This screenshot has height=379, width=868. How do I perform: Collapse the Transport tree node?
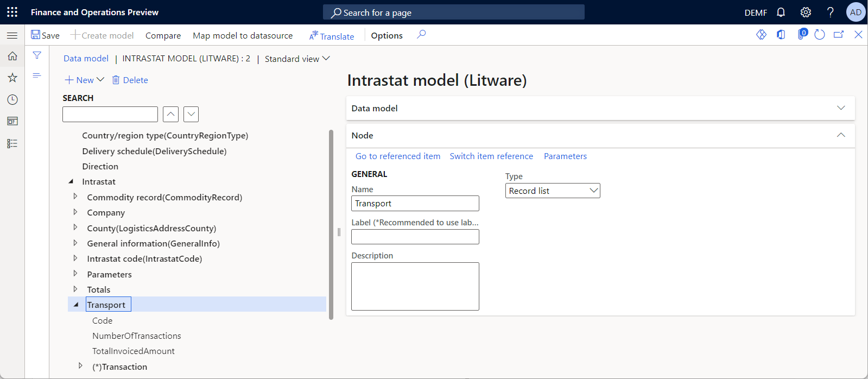pyautogui.click(x=76, y=305)
